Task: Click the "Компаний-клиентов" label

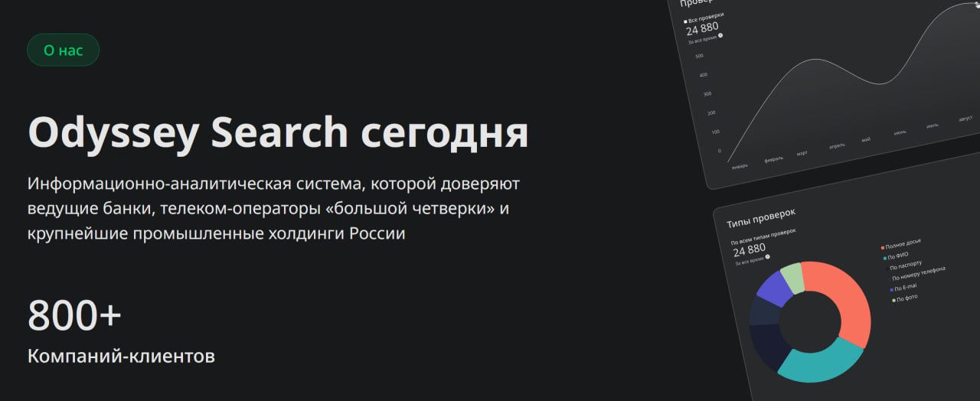Action: click(121, 356)
